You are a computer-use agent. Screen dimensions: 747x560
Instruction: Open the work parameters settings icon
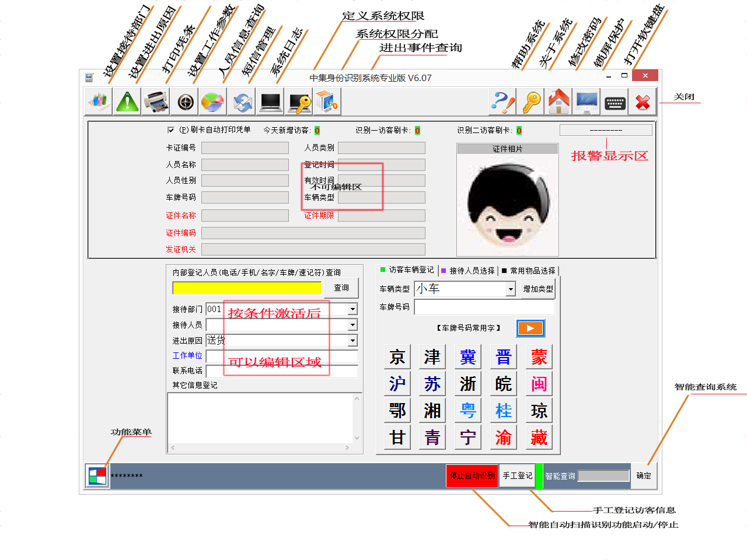pyautogui.click(x=185, y=102)
